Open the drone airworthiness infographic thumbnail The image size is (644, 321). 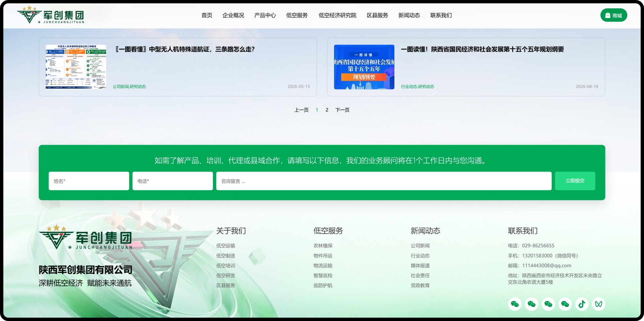76,67
